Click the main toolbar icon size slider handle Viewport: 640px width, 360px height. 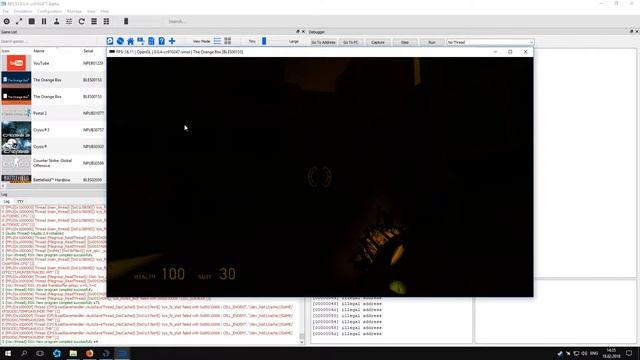tap(126, 21)
